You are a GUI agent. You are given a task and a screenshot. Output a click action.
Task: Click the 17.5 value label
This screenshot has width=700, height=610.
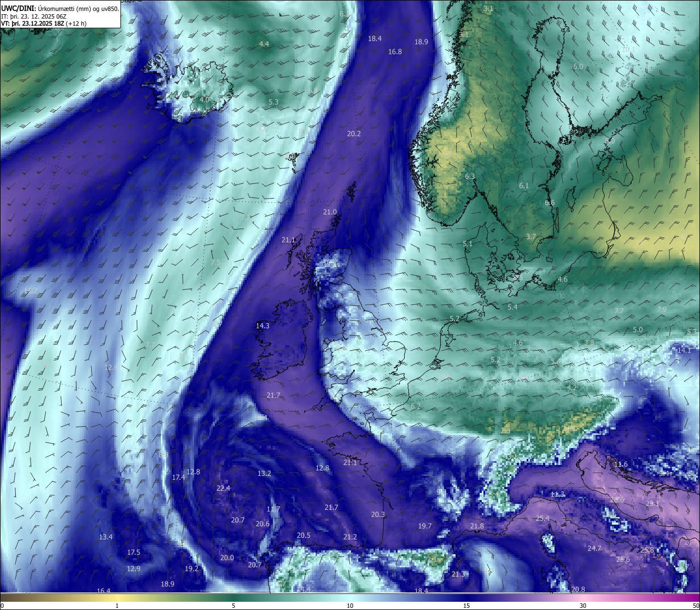click(133, 552)
